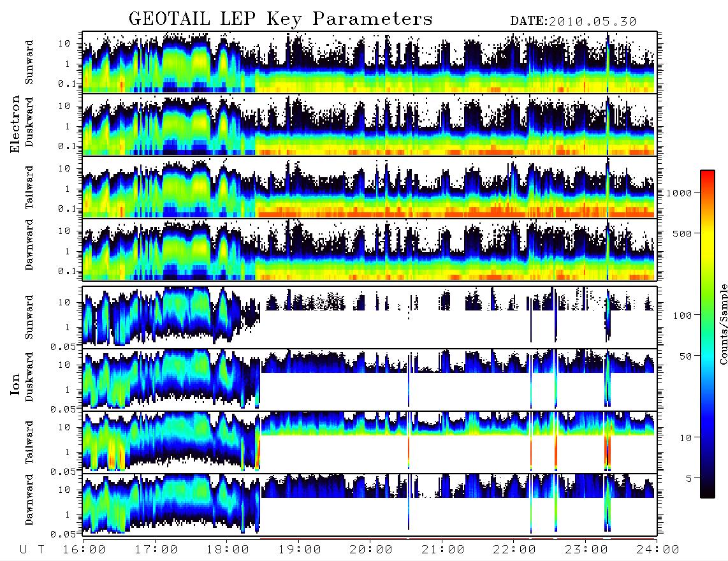Click the vertical color scale bar
Image resolution: width=728 pixels, height=561 pixels.
pyautogui.click(x=708, y=334)
